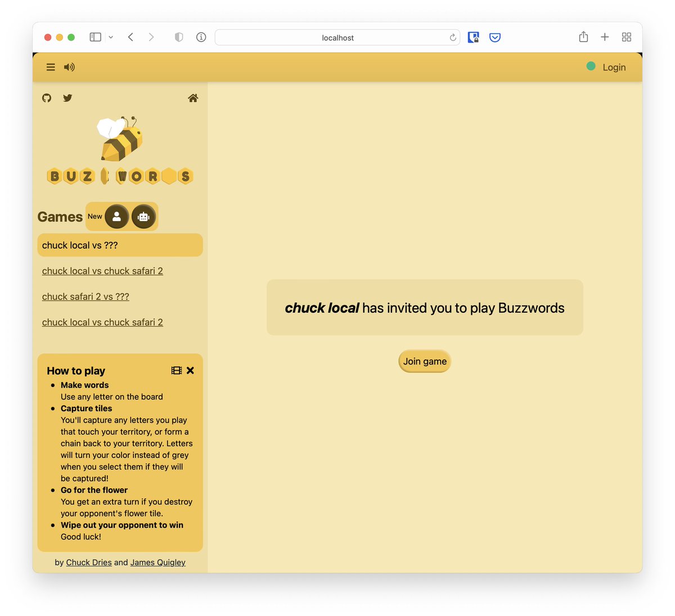675x616 pixels.
Task: Open the password manager extension icon
Action: (x=474, y=38)
